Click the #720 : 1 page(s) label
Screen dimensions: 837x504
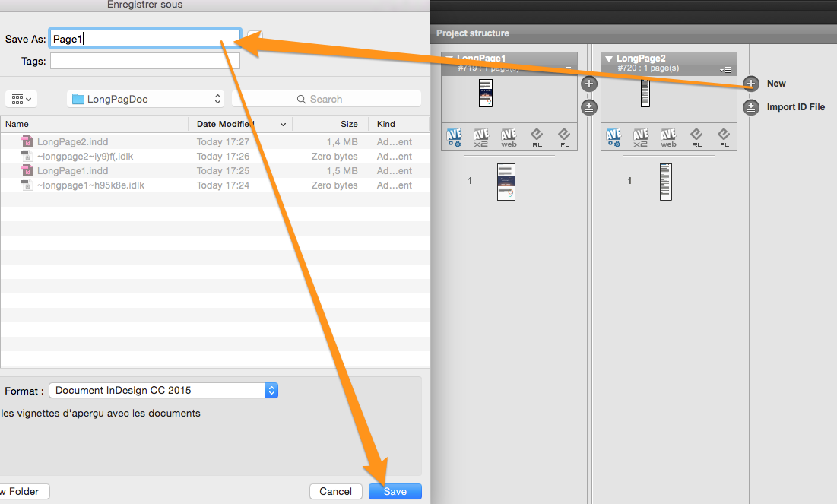pos(648,68)
